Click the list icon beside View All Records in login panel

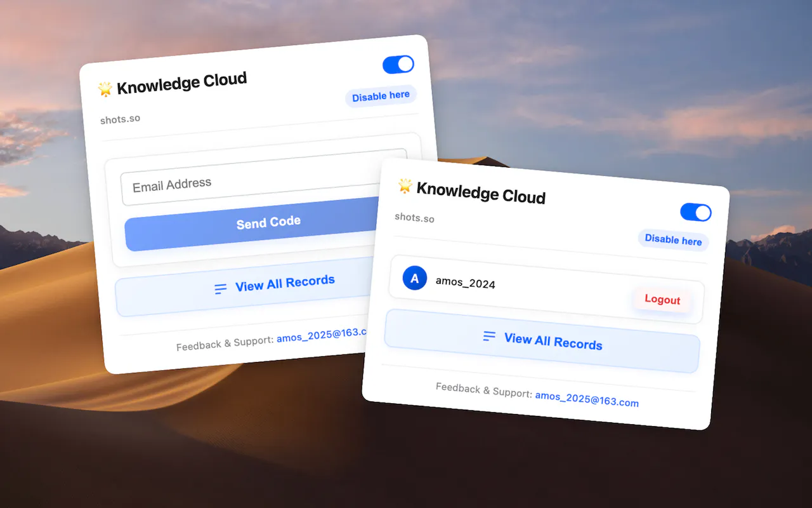pos(221,289)
